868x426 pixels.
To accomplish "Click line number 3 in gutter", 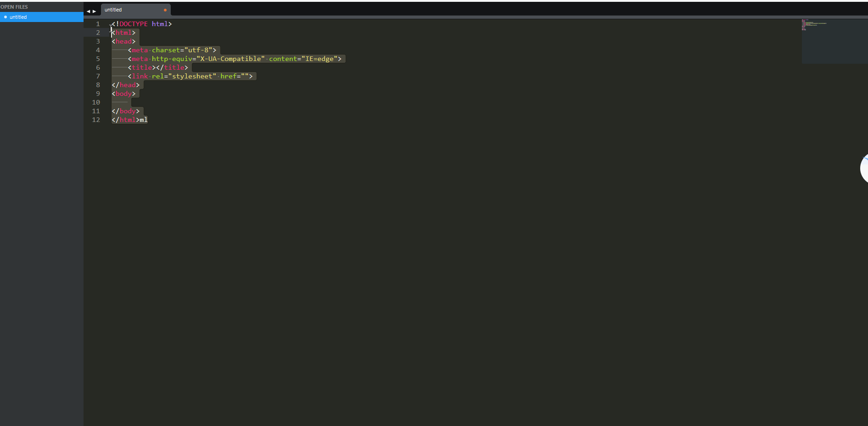I will [98, 41].
